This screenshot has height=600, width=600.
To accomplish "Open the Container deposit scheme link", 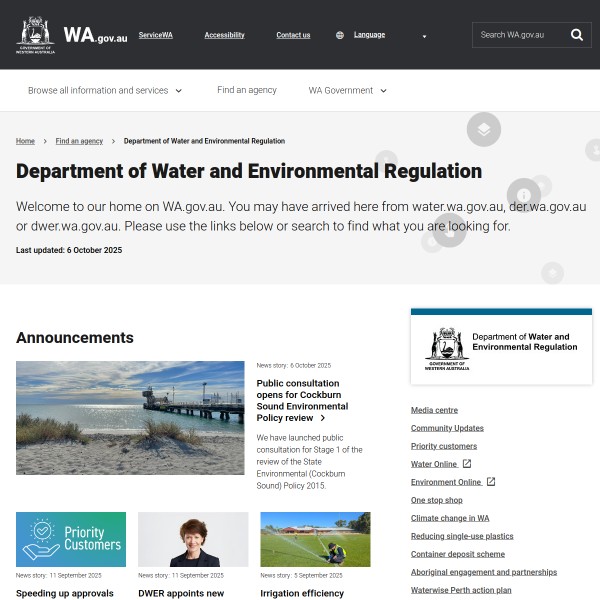I will coord(457,554).
